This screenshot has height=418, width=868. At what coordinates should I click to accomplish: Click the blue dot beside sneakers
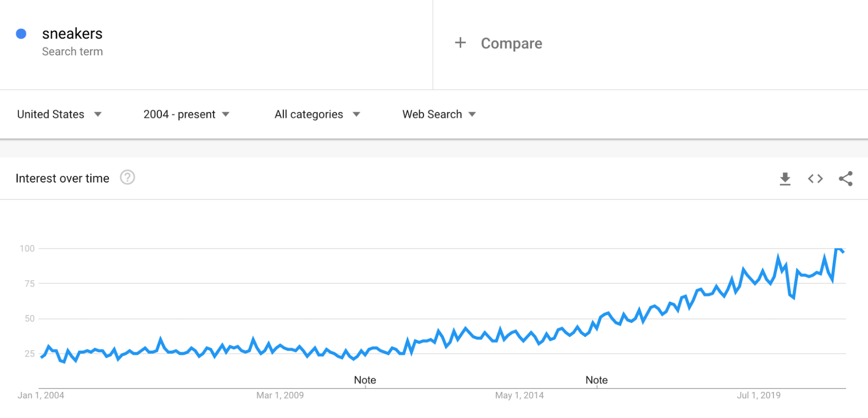pyautogui.click(x=21, y=34)
